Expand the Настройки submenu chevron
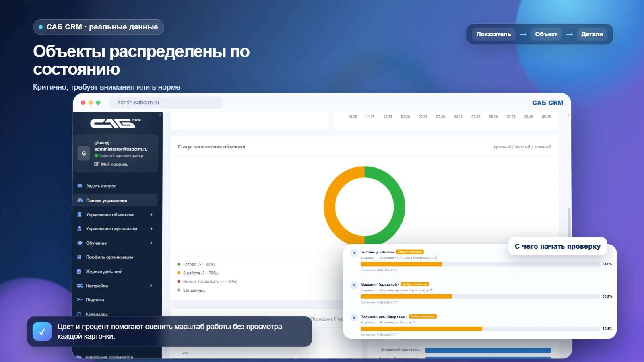644x362 pixels. [151, 286]
